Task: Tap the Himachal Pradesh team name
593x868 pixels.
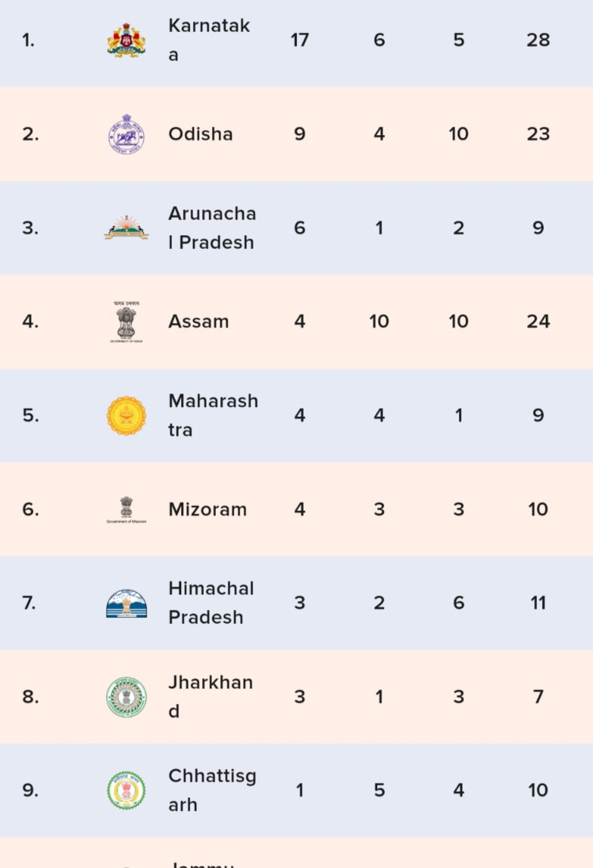Action: (211, 603)
